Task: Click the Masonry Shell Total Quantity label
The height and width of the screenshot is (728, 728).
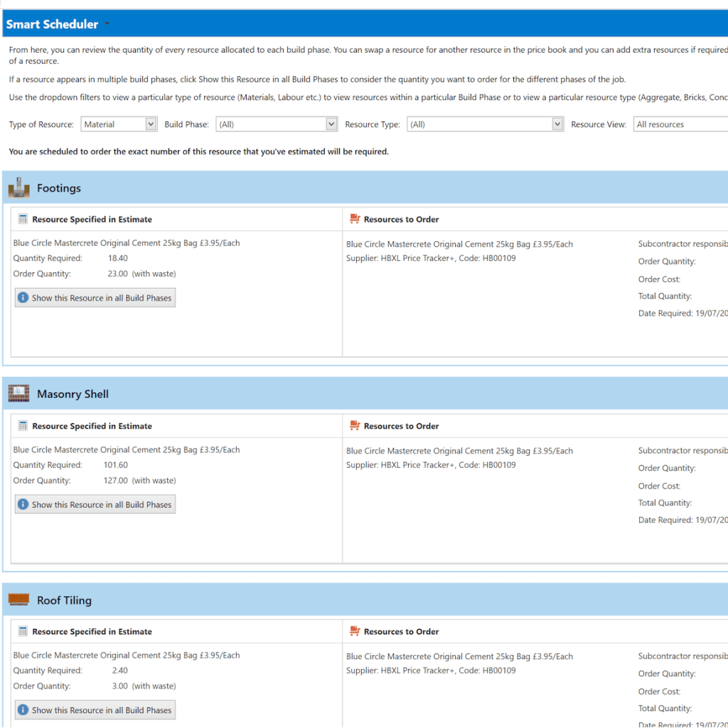Action: tap(665, 503)
